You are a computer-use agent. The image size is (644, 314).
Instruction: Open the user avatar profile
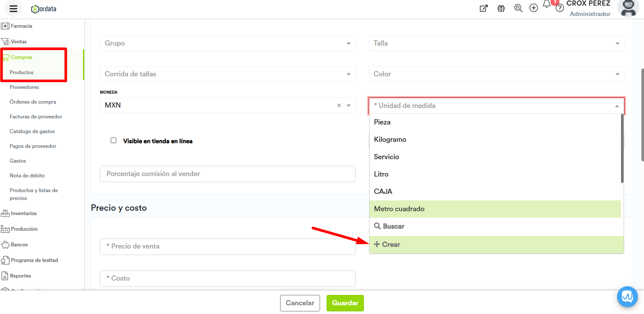click(x=628, y=8)
